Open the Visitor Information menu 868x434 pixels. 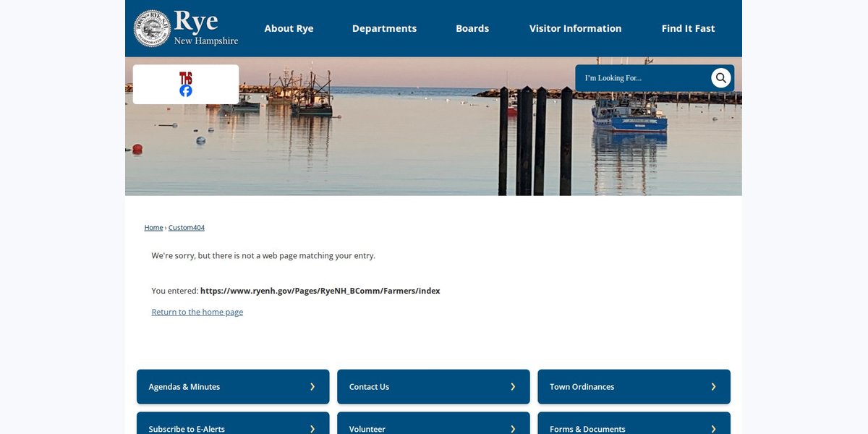click(575, 28)
